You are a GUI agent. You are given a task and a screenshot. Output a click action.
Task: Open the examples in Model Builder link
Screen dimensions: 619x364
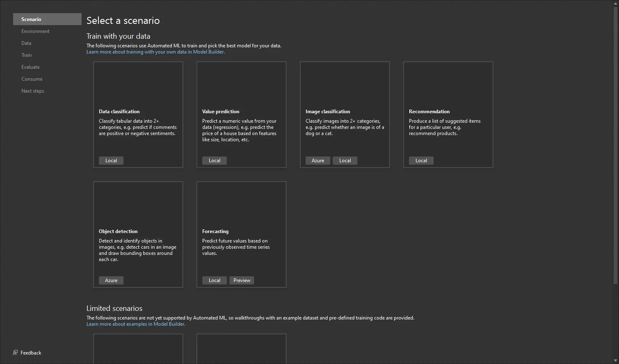tap(135, 324)
